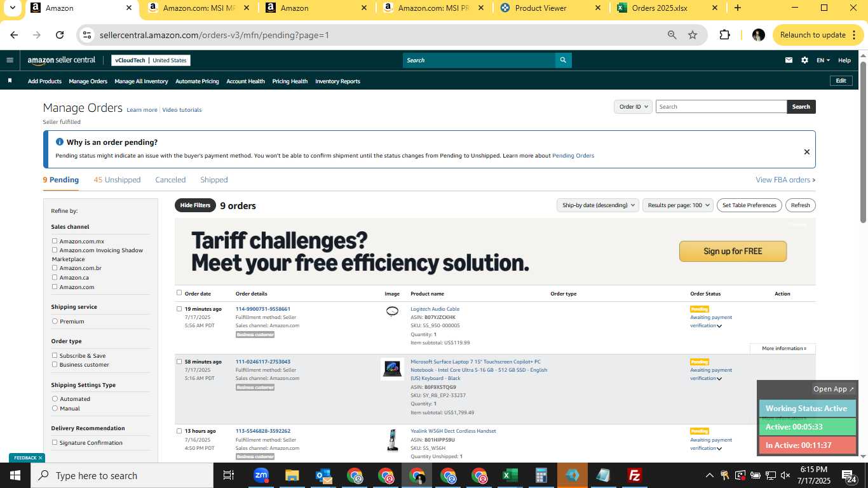Click the site information icon in address bar

point(88,35)
